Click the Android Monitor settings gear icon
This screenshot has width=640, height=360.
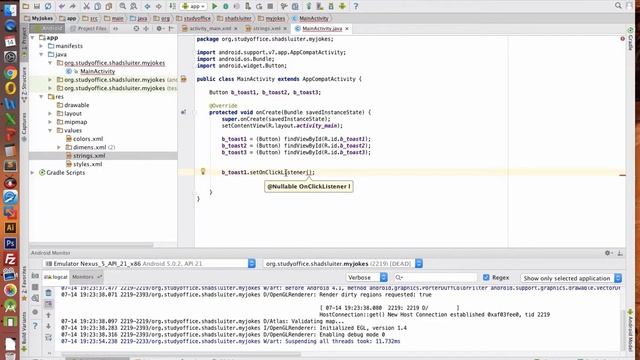pyautogui.click(x=608, y=253)
